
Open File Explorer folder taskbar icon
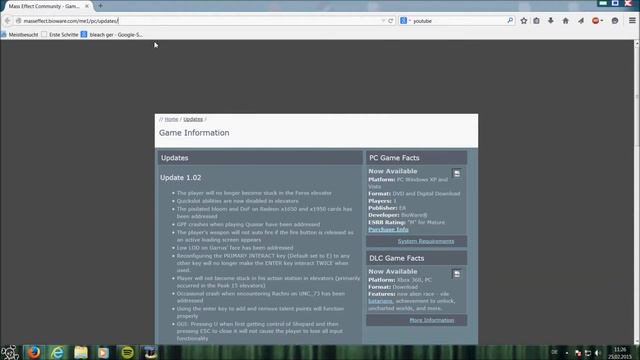coord(80,352)
